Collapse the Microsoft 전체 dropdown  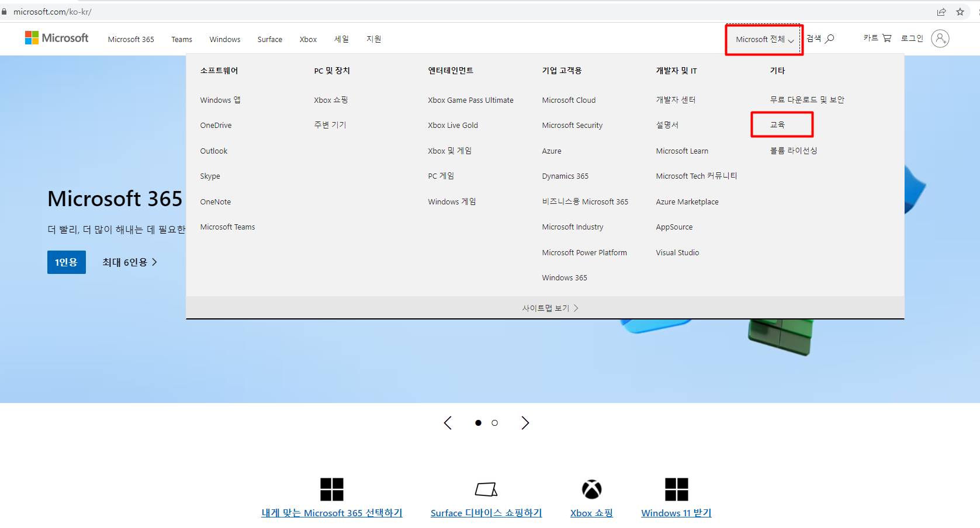[x=764, y=40]
